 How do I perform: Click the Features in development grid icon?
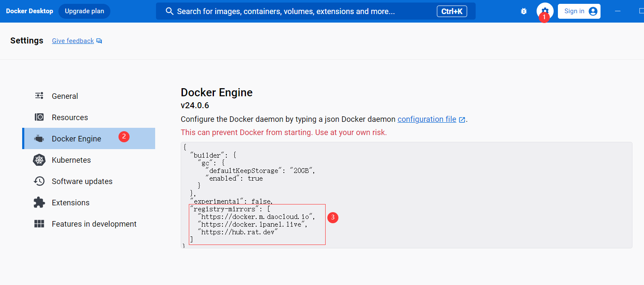tap(39, 224)
